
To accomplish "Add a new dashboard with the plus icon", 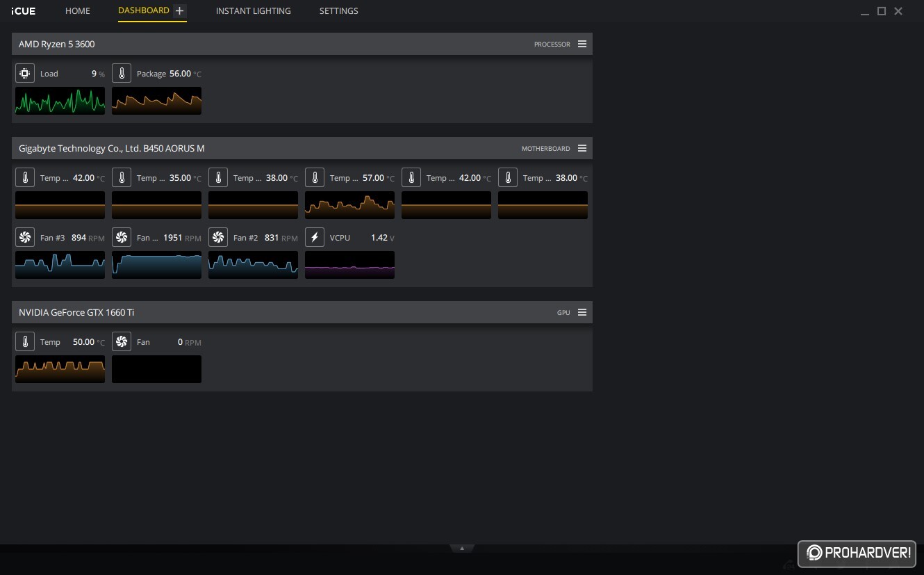I will pyautogui.click(x=180, y=10).
